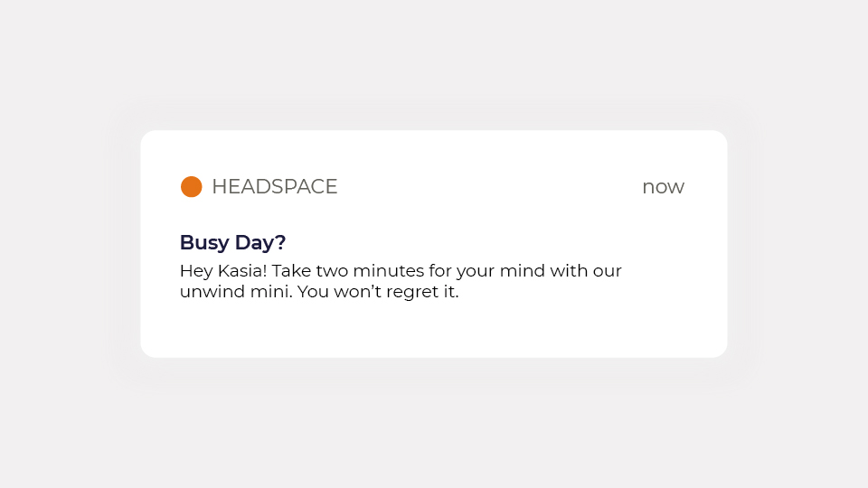Click the word "Busy" in the title
Viewport: 868px width, 488px height.
point(204,242)
